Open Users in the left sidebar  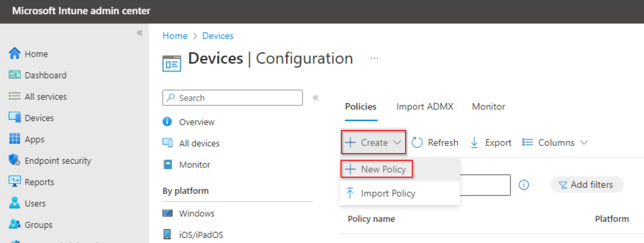(x=28, y=203)
